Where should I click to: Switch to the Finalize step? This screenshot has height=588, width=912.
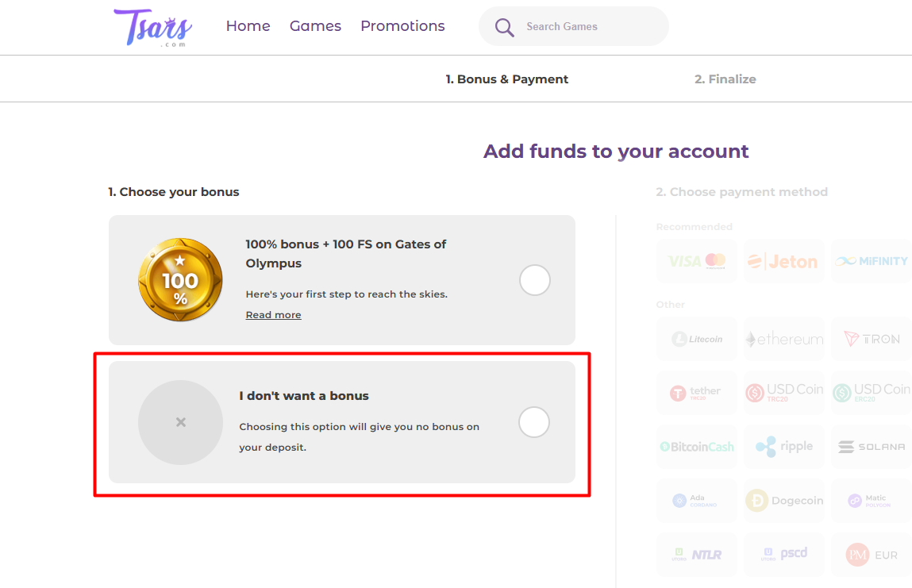pos(725,79)
